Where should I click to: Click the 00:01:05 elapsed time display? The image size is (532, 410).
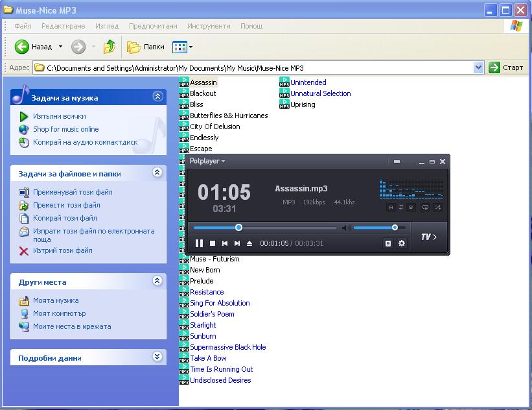pos(274,243)
